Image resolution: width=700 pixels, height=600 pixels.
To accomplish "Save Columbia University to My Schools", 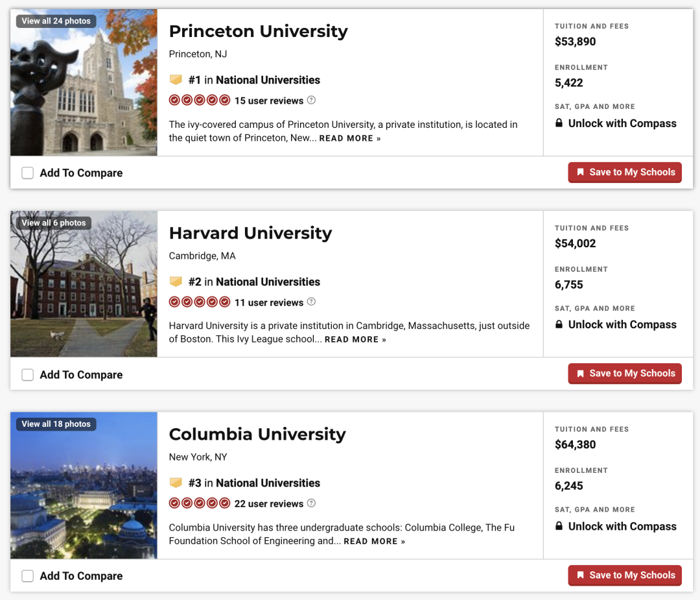I will [625, 575].
